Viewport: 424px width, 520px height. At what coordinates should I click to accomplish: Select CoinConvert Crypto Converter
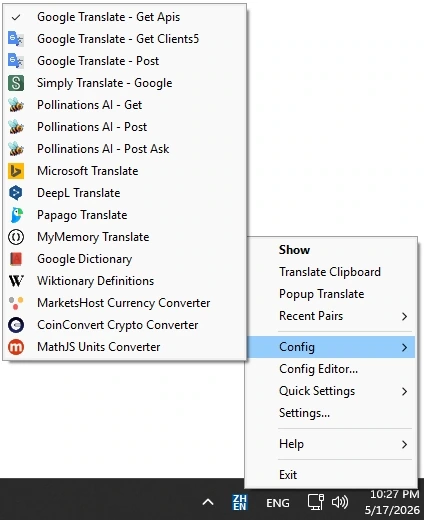(125, 325)
